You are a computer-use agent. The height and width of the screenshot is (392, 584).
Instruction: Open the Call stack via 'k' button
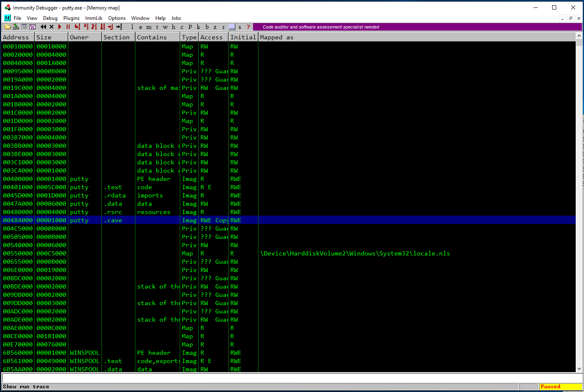(x=198, y=27)
